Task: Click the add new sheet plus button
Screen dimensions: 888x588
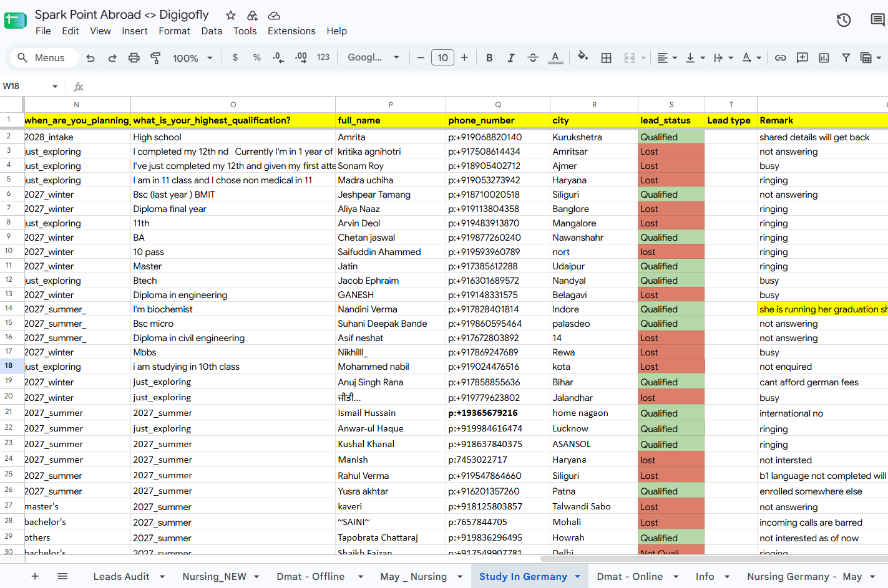Action: [x=35, y=577]
